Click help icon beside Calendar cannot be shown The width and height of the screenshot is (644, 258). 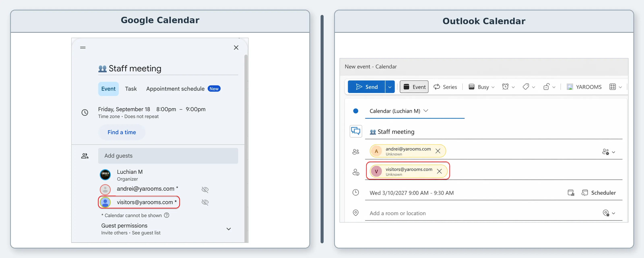tap(166, 215)
